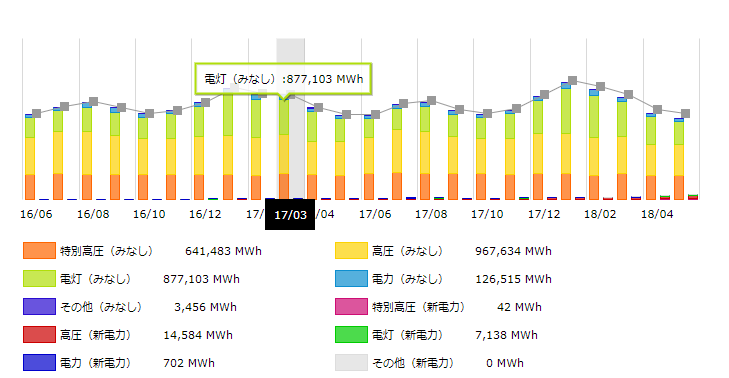Click the 電力（新電力） dark blue legend swatch

(40, 362)
